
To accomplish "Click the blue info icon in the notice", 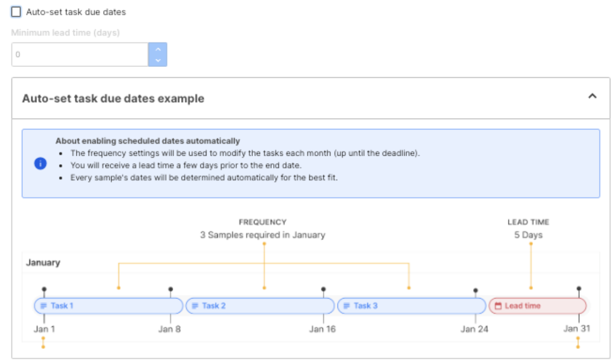I will click(x=40, y=164).
